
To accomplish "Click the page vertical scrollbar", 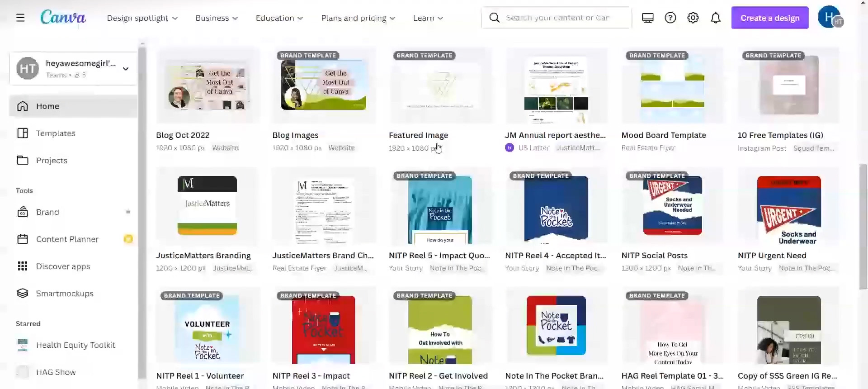I will coord(863,226).
